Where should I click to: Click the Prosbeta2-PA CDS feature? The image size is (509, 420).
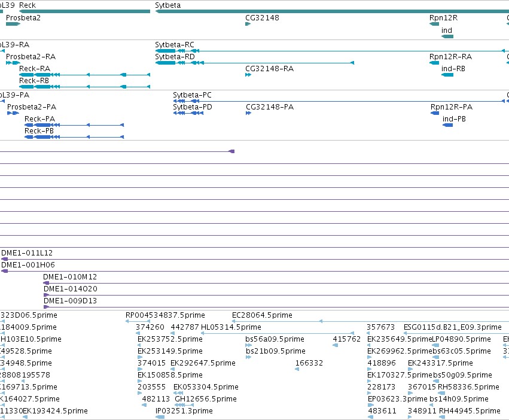pyautogui.click(x=13, y=113)
